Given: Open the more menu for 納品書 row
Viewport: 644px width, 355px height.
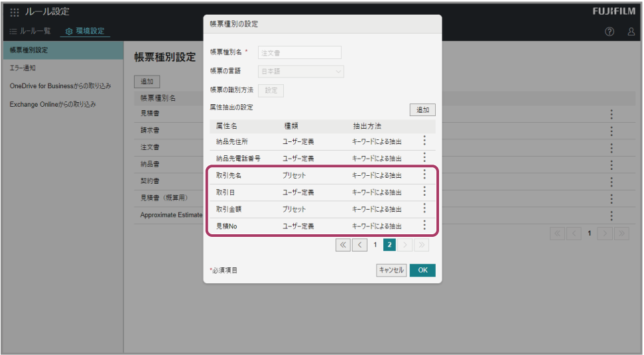Looking at the screenshot, I should pos(612,165).
